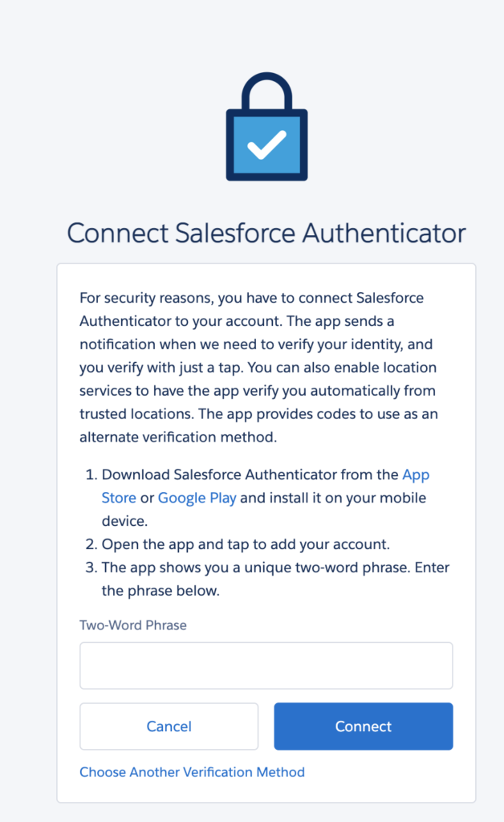Click 'alternate verification method' sentence text
The height and width of the screenshot is (822, 504).
(178, 437)
